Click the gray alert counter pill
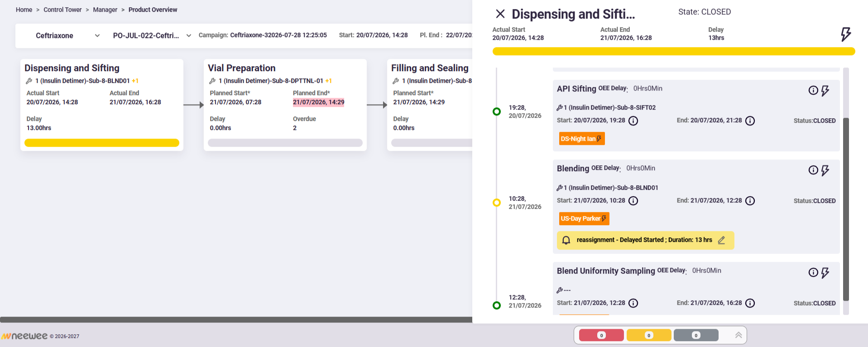The image size is (868, 347). [x=696, y=335]
